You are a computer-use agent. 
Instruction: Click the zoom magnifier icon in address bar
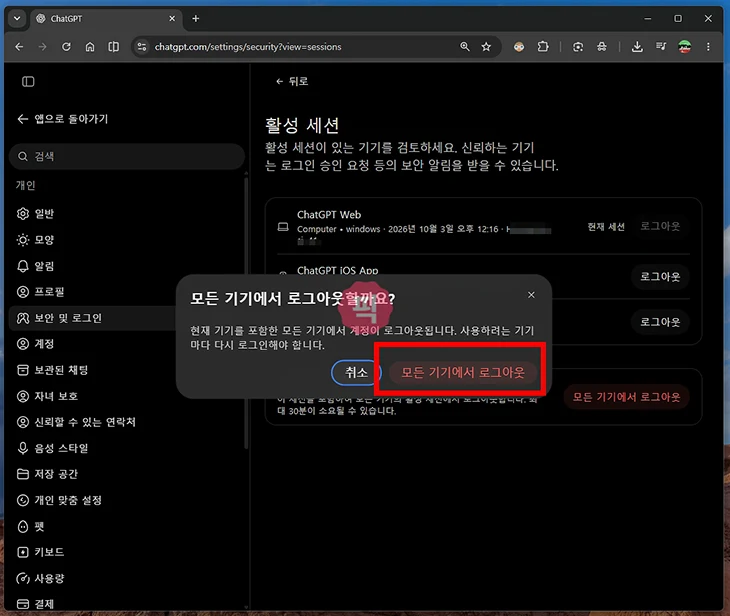click(465, 47)
